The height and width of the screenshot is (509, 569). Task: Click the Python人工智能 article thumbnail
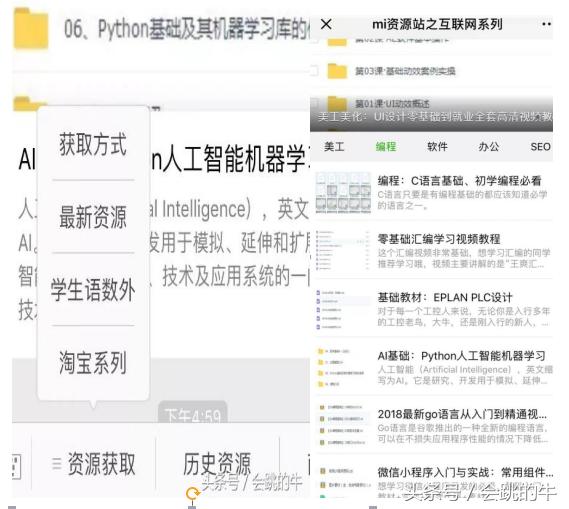click(x=343, y=368)
